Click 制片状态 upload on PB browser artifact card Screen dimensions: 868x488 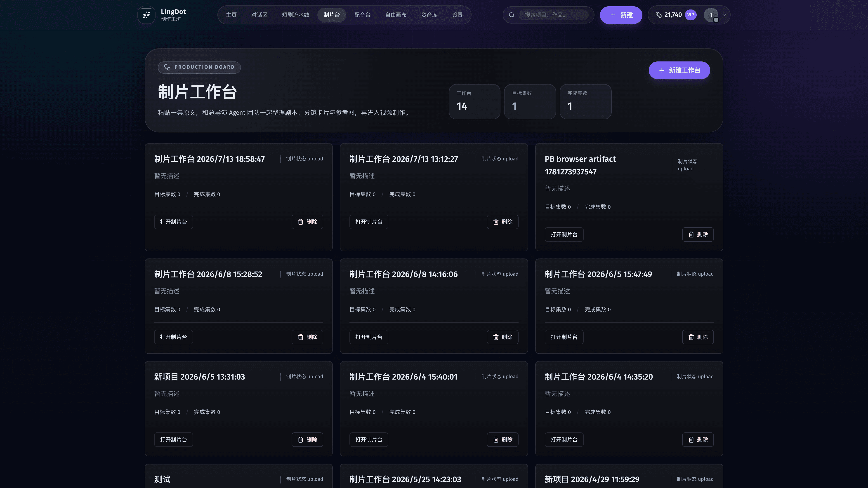687,165
